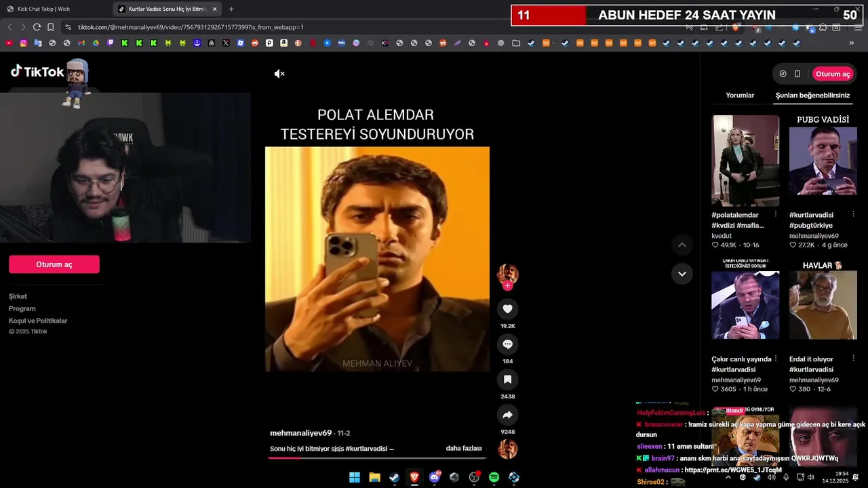Open Spotify from the taskbar
Screen dimensions: 868x488
coord(494,477)
